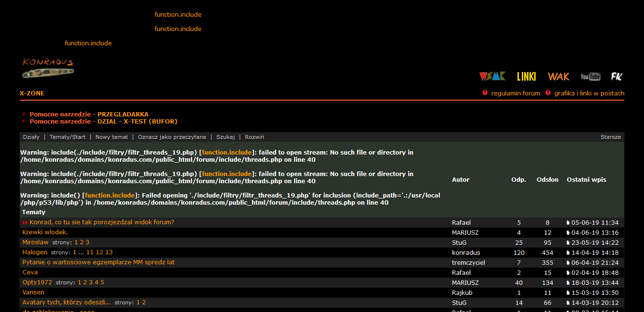Image resolution: width=644 pixels, height=312 pixels.
Task: Open the Szukaj search menu item
Action: (225, 137)
